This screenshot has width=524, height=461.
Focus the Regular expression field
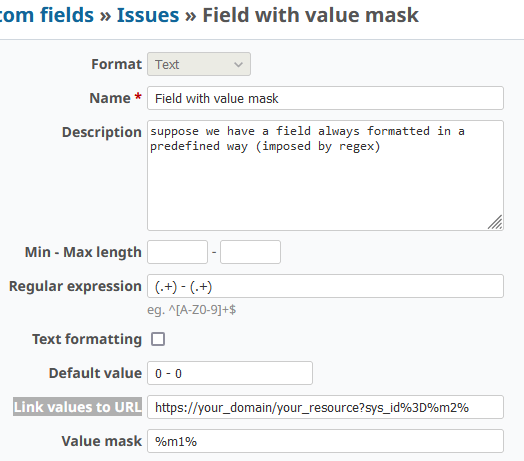[325, 286]
